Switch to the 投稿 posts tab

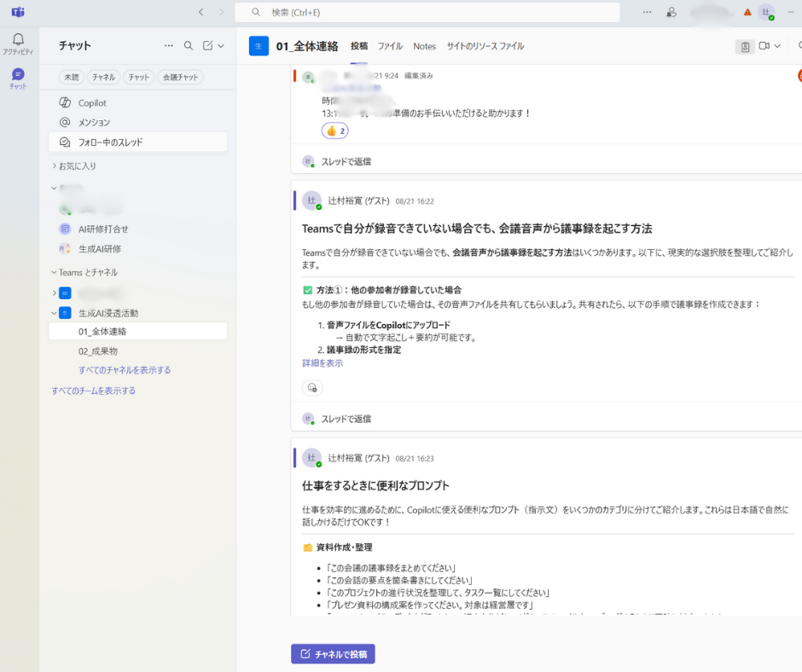click(359, 46)
